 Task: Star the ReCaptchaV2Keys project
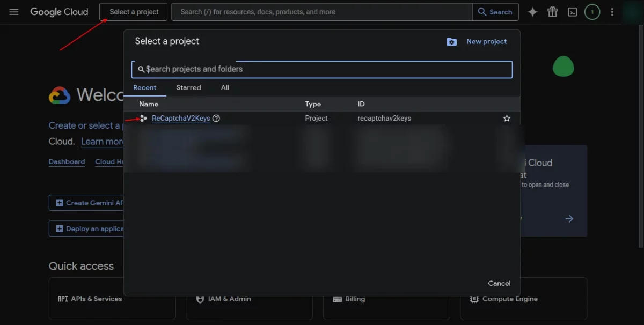tap(507, 118)
